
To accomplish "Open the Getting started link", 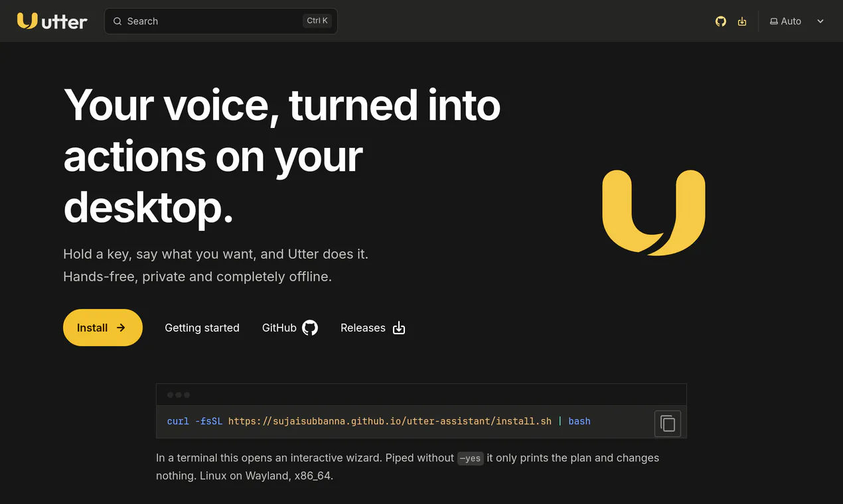I will point(202,328).
